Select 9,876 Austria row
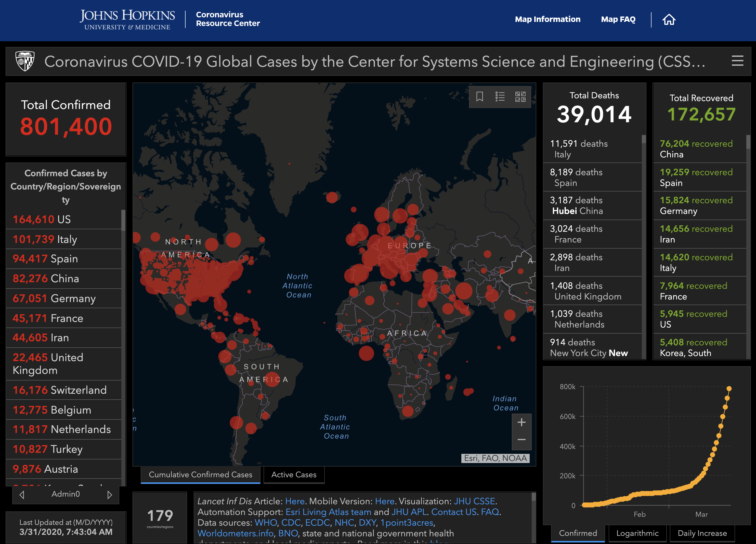Screen dimensions: 756x544 click(x=63, y=469)
